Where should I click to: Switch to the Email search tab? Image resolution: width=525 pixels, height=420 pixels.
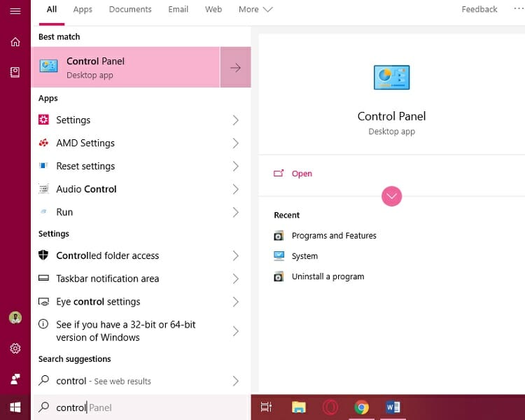178,9
